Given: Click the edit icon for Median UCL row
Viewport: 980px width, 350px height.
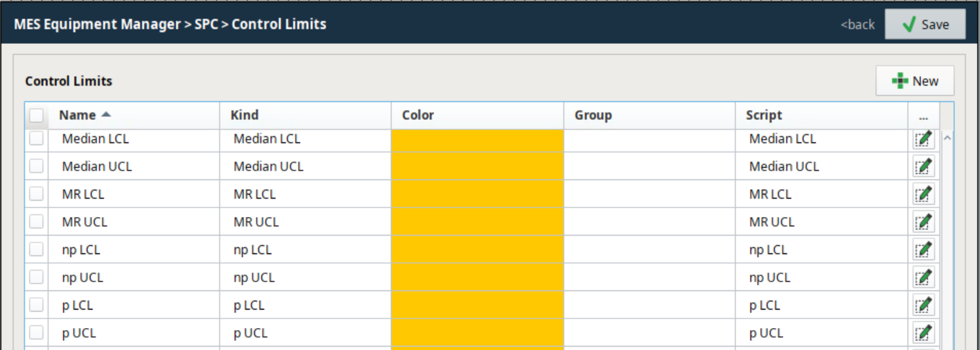Looking at the screenshot, I should (x=923, y=166).
